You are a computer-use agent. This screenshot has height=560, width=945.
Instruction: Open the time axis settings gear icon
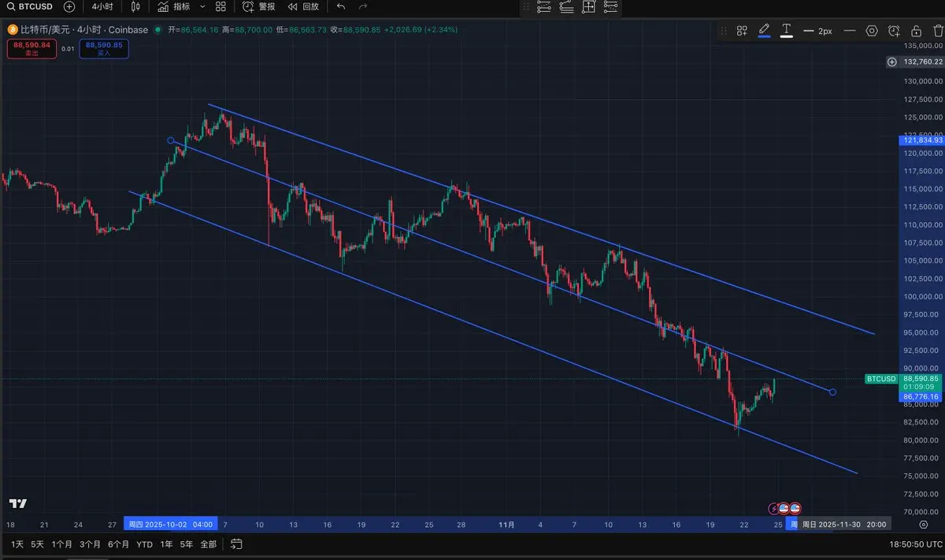[x=923, y=524]
